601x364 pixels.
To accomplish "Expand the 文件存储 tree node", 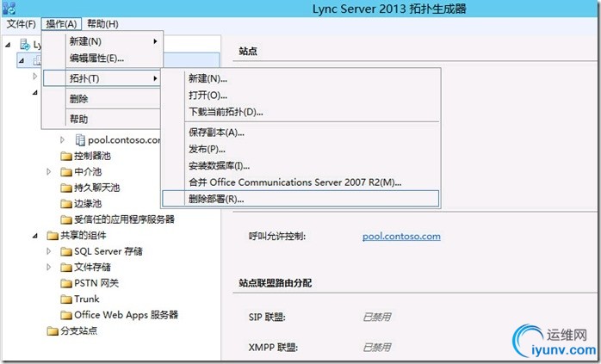I will (x=49, y=267).
